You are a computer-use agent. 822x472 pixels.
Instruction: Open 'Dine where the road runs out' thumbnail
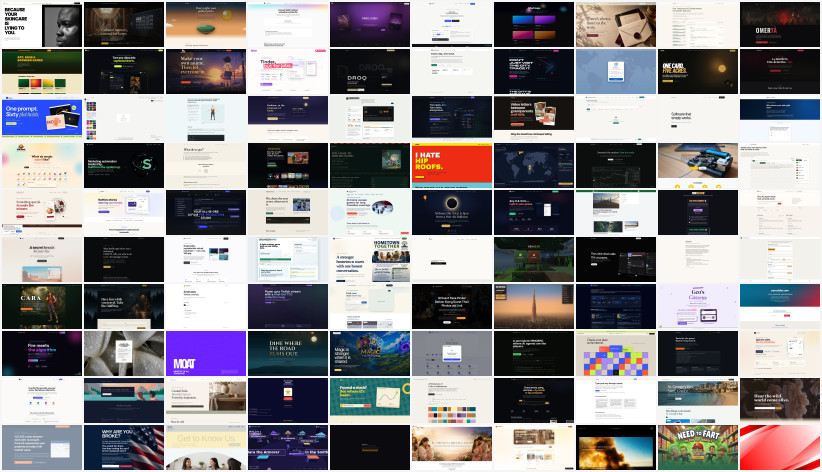click(288, 353)
